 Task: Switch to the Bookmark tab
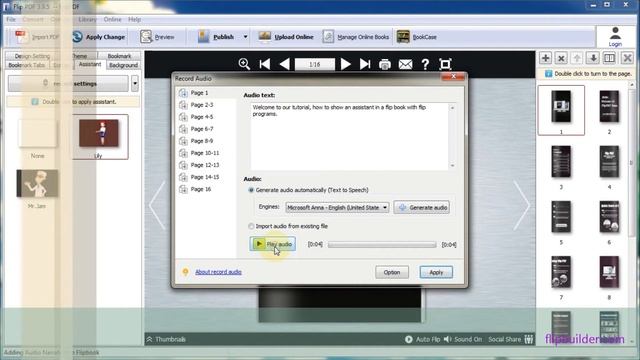[119, 56]
